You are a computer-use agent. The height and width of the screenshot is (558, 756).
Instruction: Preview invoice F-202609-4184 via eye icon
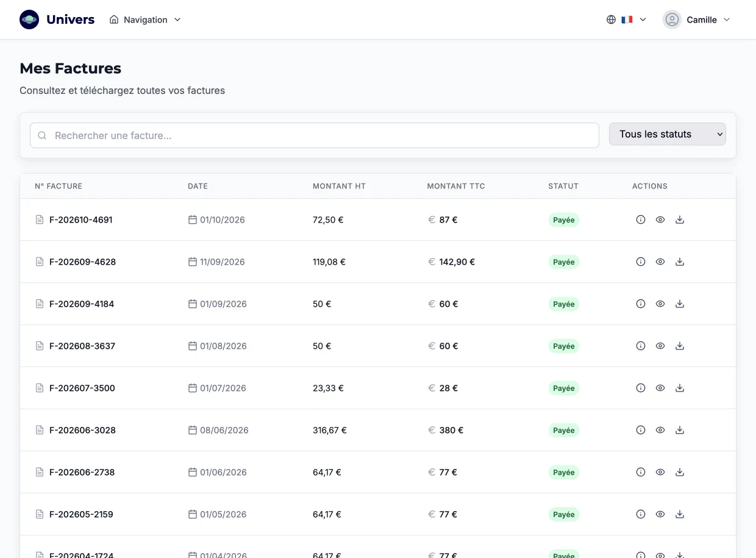(660, 304)
